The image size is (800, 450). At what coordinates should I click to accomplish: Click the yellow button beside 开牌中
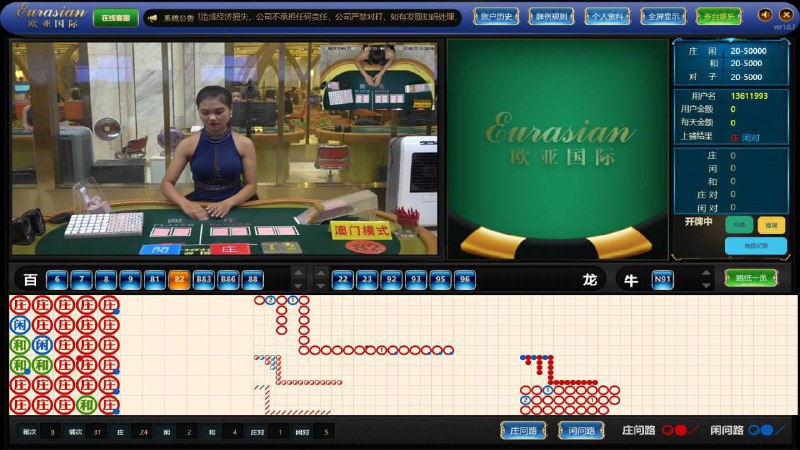(771, 225)
